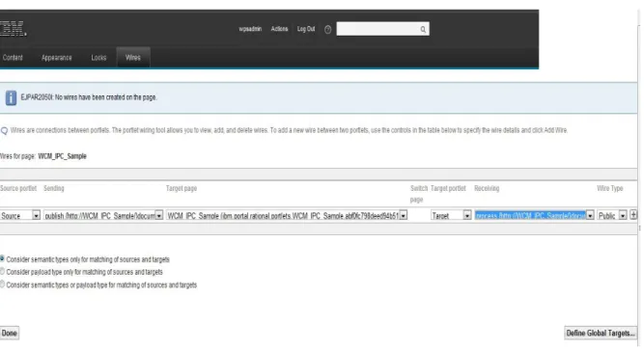
Task: Switch to the Appearance tab
Action: [57, 58]
